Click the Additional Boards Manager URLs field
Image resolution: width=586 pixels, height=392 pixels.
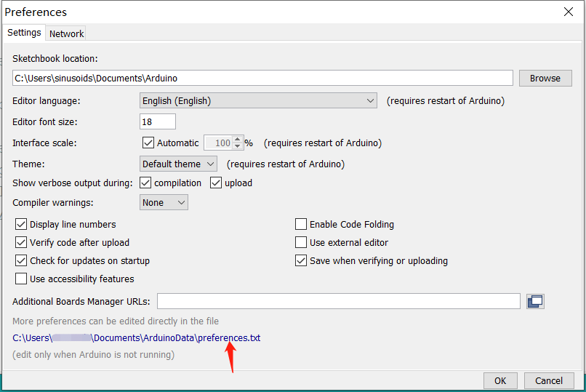(x=339, y=301)
